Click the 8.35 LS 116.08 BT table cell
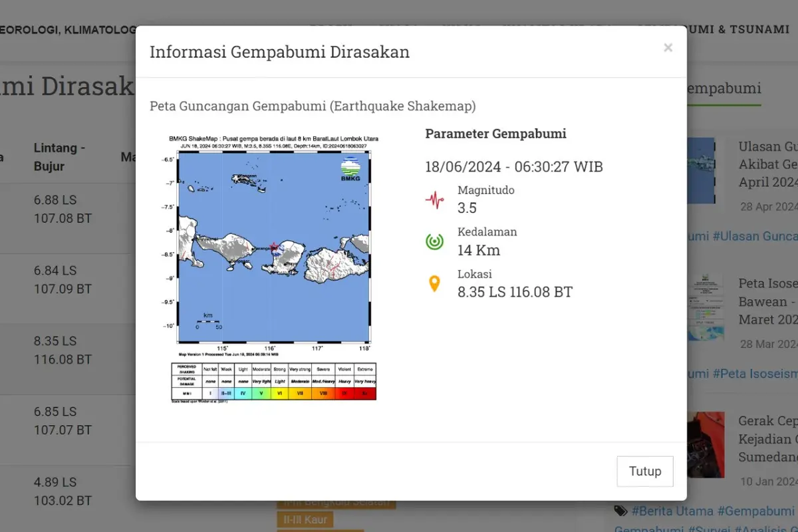 pyautogui.click(x=63, y=350)
